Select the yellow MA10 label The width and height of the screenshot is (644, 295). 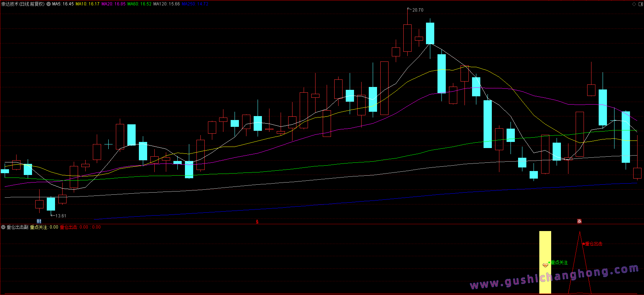(87, 4)
